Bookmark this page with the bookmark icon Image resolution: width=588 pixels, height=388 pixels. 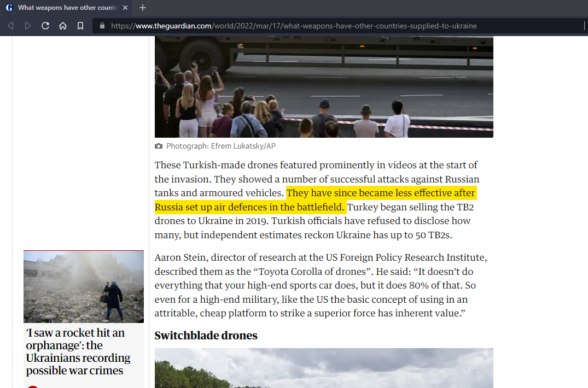coord(80,26)
